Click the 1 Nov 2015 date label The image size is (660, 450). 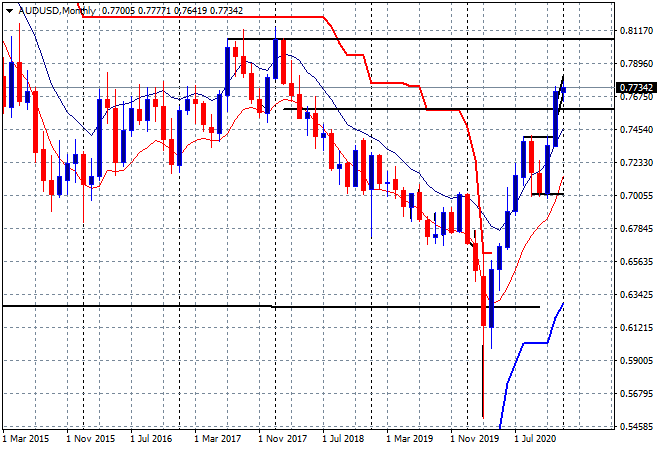click(x=90, y=439)
